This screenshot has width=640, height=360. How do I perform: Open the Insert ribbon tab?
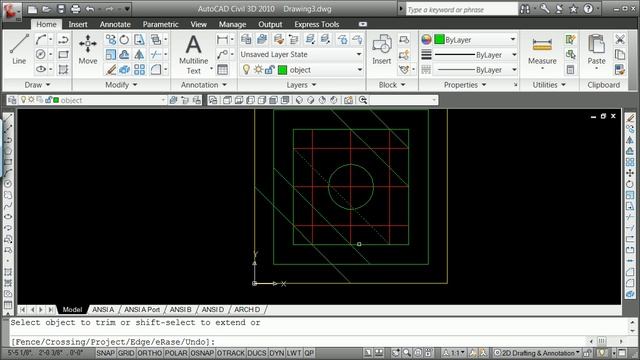(x=78, y=24)
